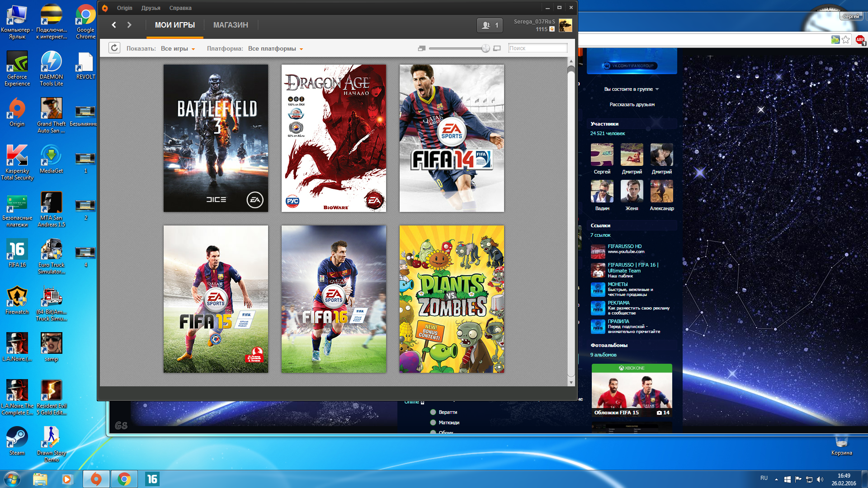Image resolution: width=868 pixels, height=488 pixels.
Task: Open the FIFA 16 desktop shortcut
Action: pyautogui.click(x=17, y=253)
